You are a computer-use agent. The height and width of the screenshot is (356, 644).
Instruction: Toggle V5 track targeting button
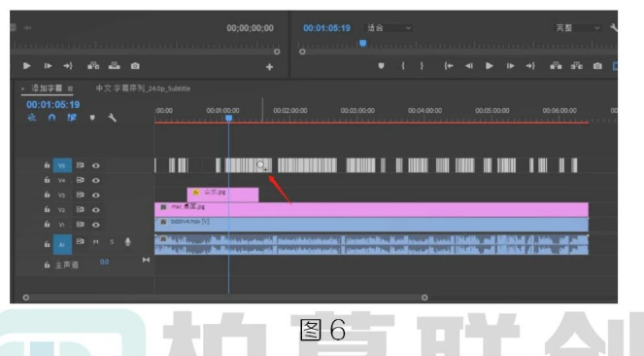click(62, 165)
